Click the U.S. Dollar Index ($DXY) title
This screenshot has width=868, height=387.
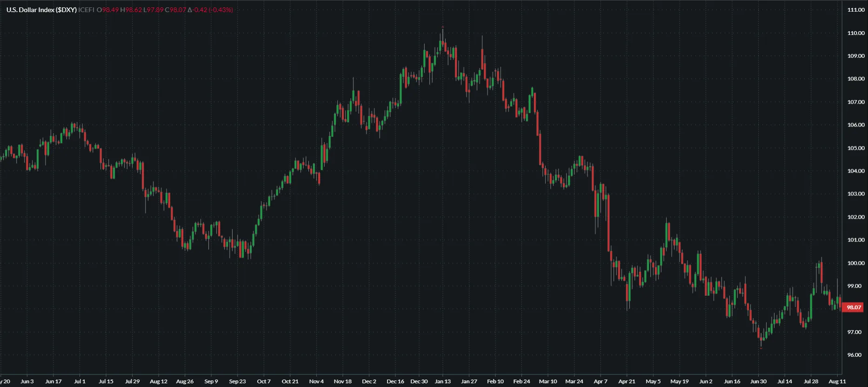[41, 10]
